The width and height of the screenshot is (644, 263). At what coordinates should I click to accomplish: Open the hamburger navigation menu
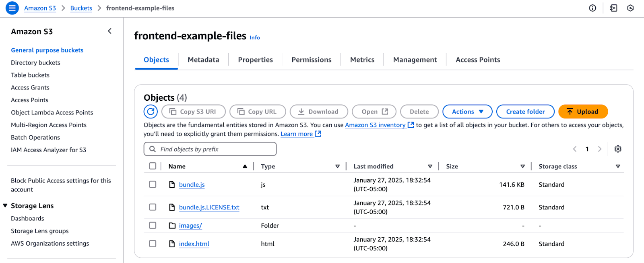click(x=12, y=8)
